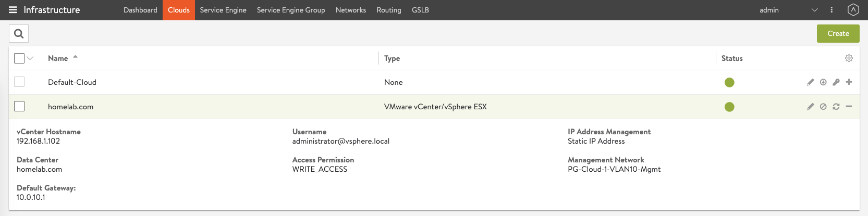Screen dimensions: 868x216
Task: Click the search magnifier icon
Action: (19, 34)
